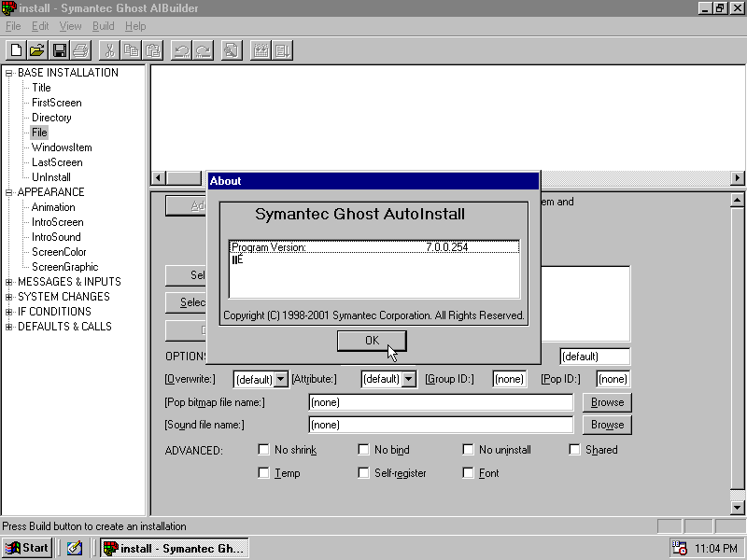The height and width of the screenshot is (560, 747).
Task: Click the Pop ID field
Action: coord(613,379)
